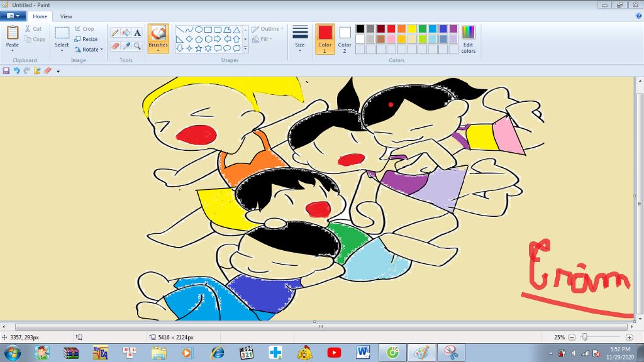644x362 pixels.
Task: Click the zoom slider thumb
Action: tap(585, 337)
